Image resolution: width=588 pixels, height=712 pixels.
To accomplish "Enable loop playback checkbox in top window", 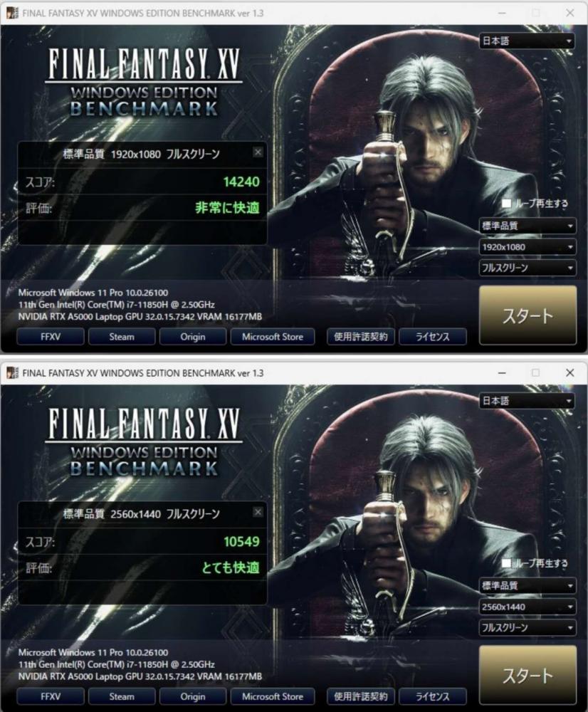I will (x=506, y=203).
